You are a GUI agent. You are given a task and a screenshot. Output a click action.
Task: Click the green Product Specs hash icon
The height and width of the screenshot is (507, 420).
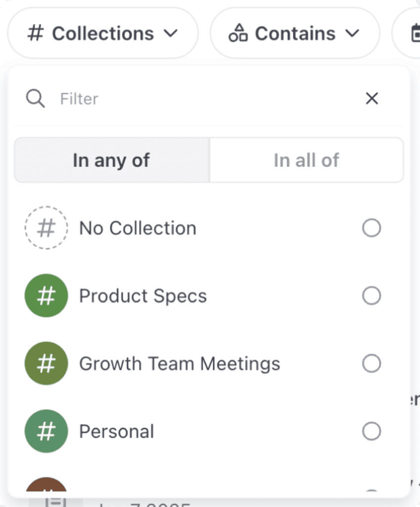tap(46, 296)
